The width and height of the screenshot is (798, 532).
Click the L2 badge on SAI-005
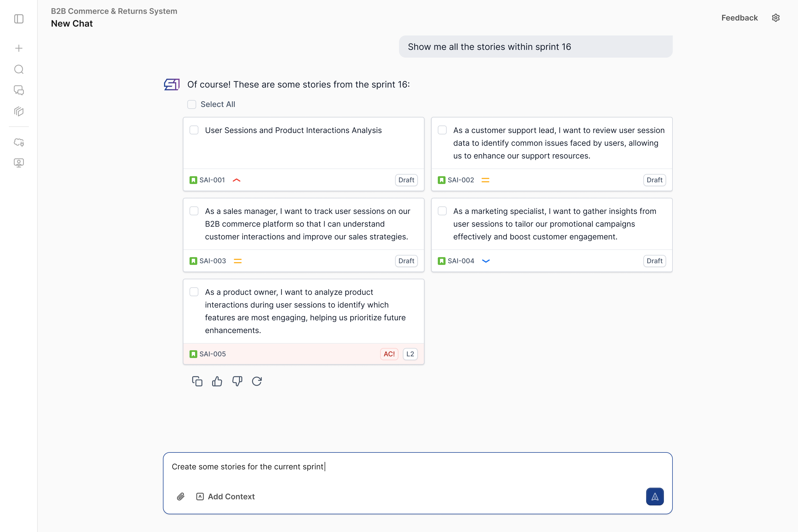(410, 354)
